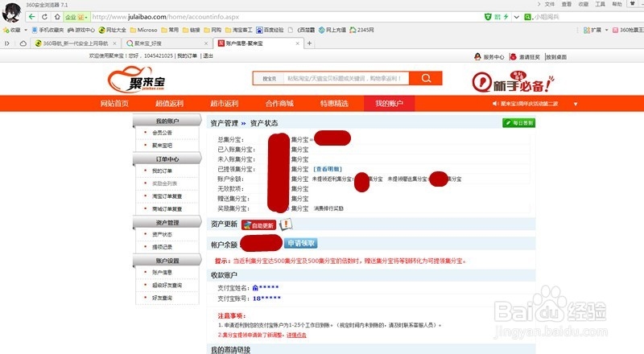Click the red bag 邀请狂奖 icon

click(513, 56)
